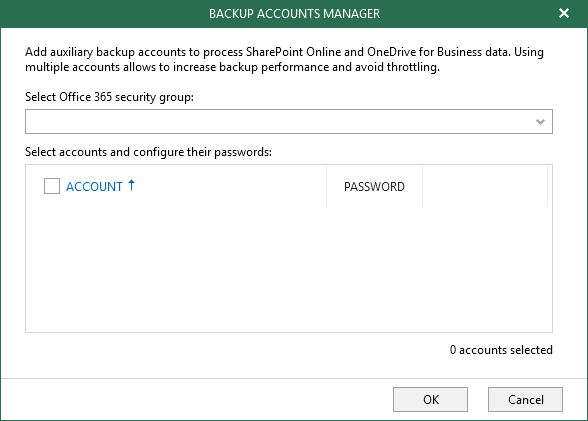The width and height of the screenshot is (588, 421).
Task: Confirm the dialog with the OK button
Action: pyautogui.click(x=430, y=399)
